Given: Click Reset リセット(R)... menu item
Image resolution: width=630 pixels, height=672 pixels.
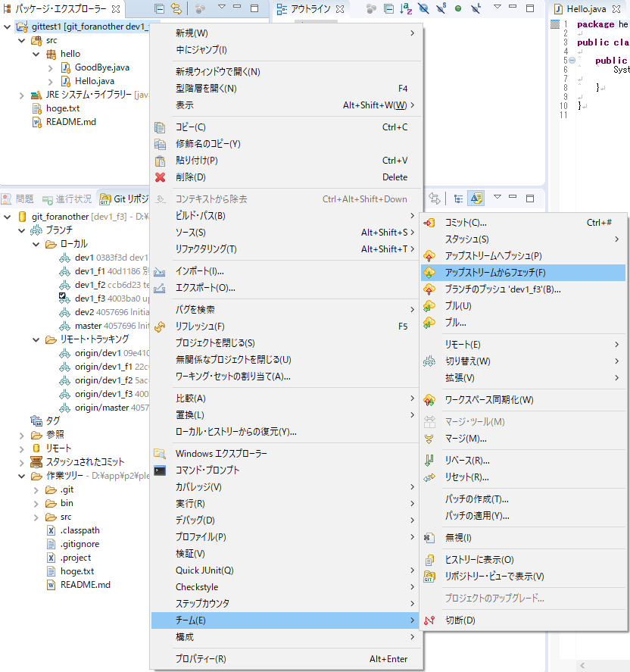Looking at the screenshot, I should click(x=523, y=477).
